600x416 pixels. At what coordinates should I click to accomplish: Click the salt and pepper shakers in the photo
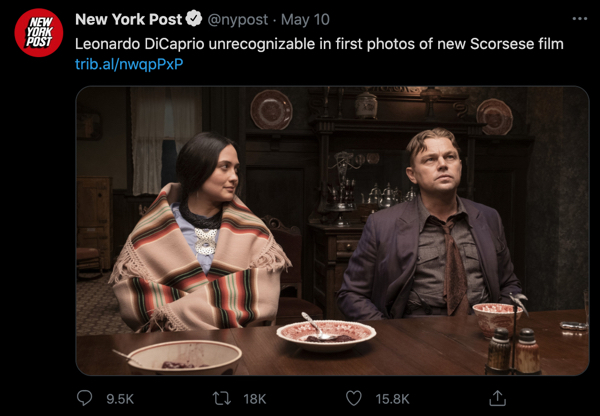click(513, 351)
